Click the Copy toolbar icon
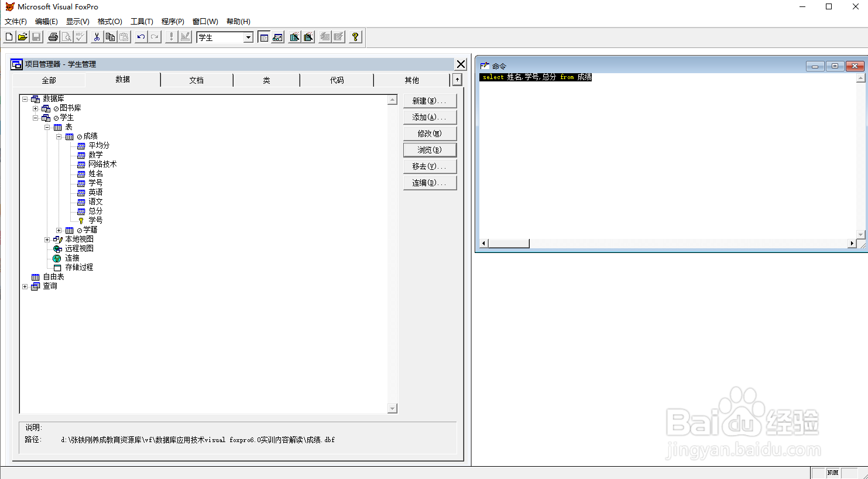This screenshot has height=479, width=868. click(110, 37)
